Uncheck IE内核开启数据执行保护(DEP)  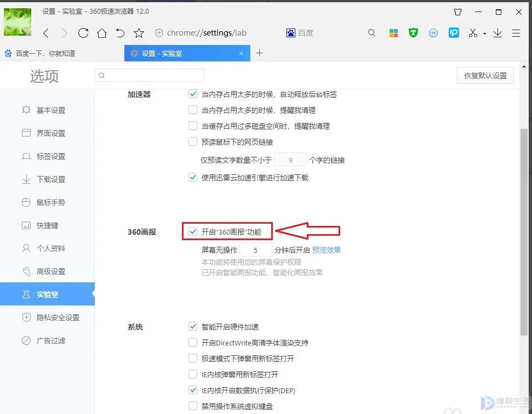[193, 390]
